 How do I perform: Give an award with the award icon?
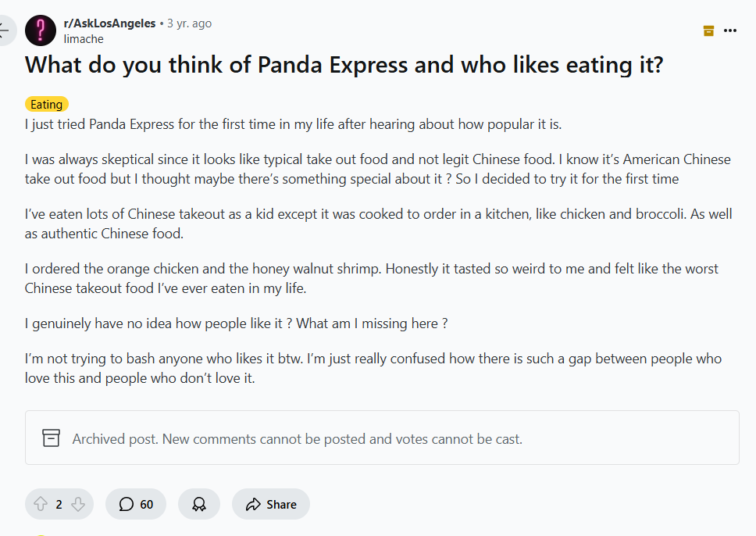pyautogui.click(x=199, y=504)
